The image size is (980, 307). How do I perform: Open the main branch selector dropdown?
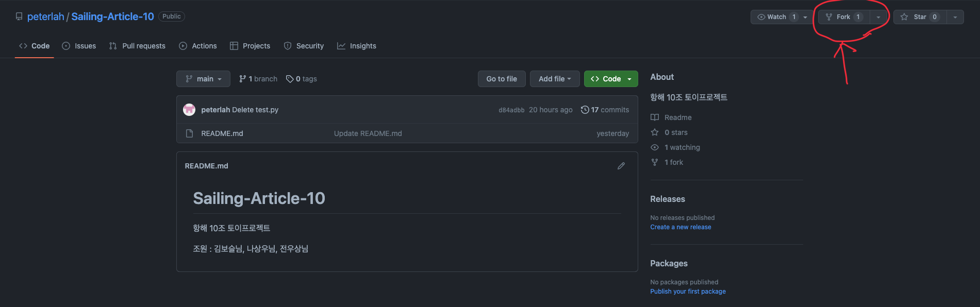pos(203,79)
